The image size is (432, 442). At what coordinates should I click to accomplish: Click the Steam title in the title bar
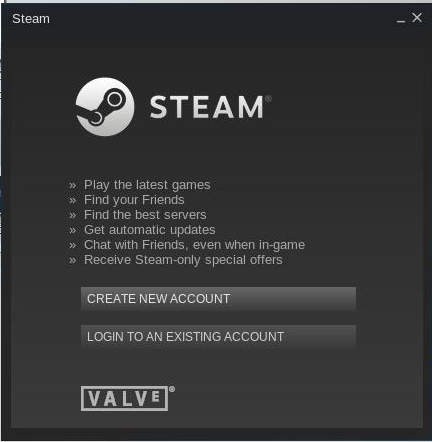coord(31,19)
